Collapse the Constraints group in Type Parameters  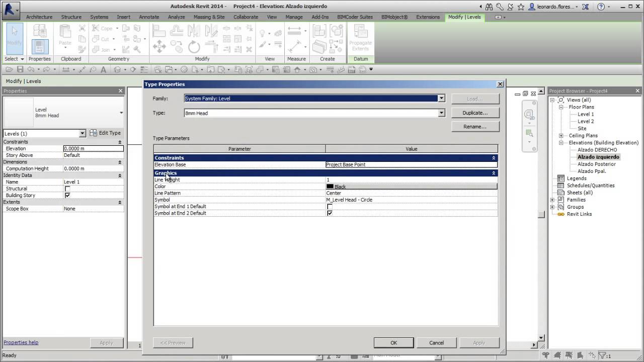tap(494, 158)
